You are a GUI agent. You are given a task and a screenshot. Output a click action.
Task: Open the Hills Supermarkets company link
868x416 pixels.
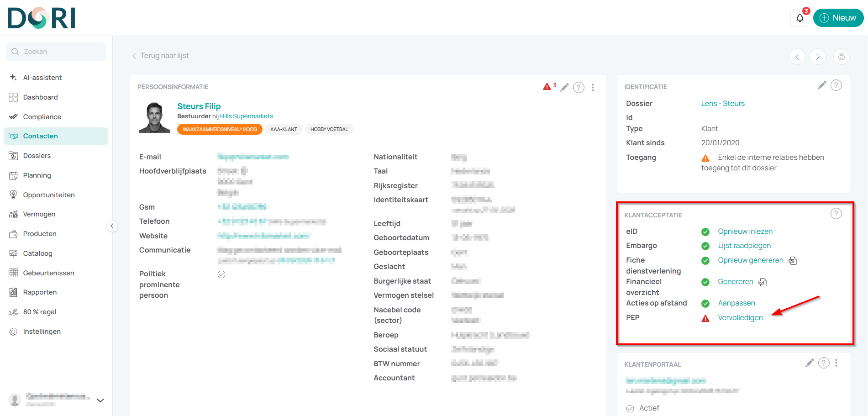247,116
